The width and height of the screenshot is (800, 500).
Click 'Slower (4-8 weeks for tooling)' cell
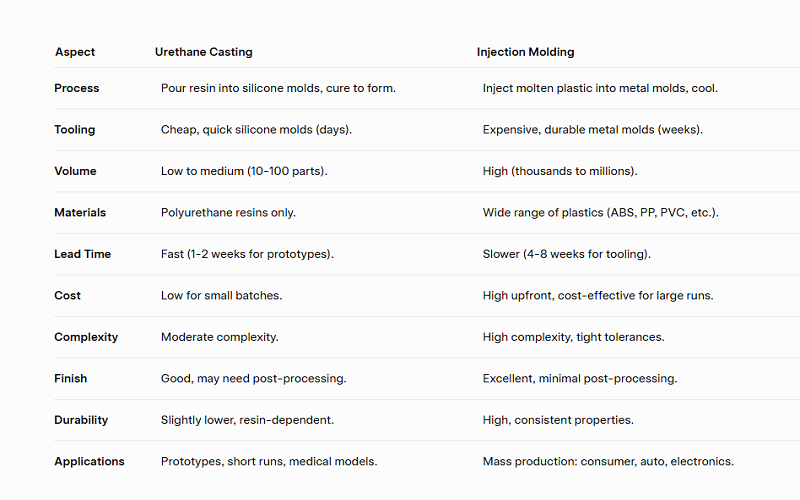[x=567, y=254]
